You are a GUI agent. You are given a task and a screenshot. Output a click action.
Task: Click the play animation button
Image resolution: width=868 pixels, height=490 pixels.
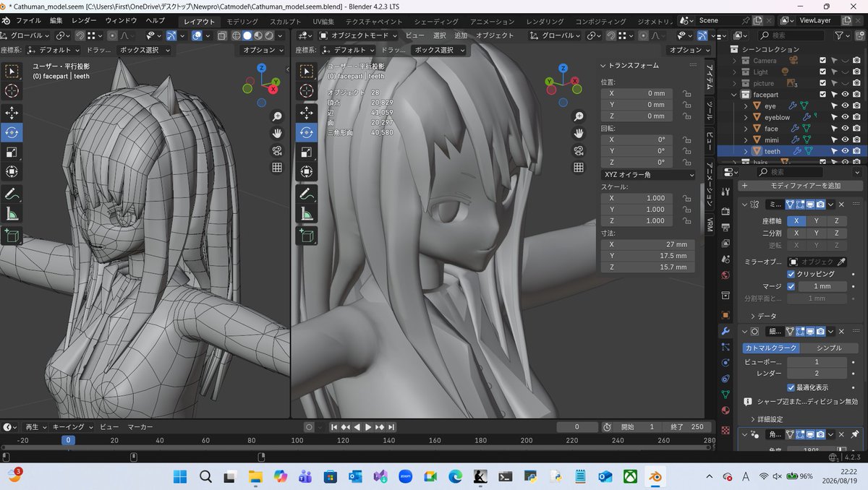point(367,427)
